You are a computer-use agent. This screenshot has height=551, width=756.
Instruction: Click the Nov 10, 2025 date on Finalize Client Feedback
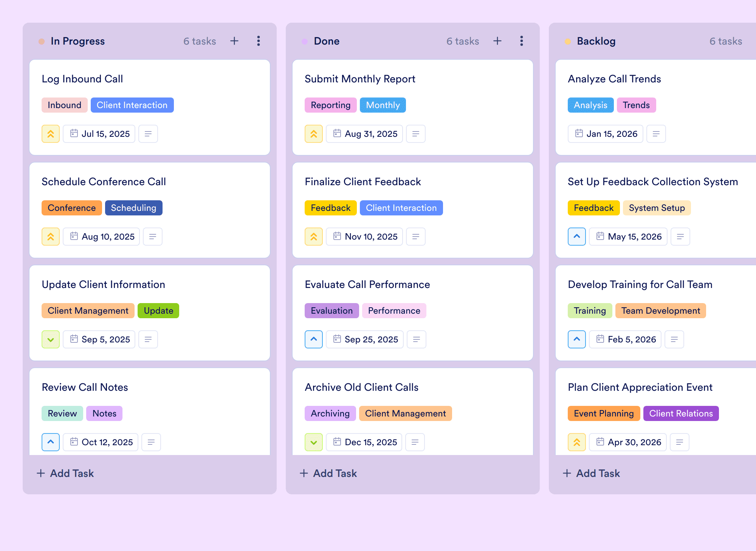(364, 237)
